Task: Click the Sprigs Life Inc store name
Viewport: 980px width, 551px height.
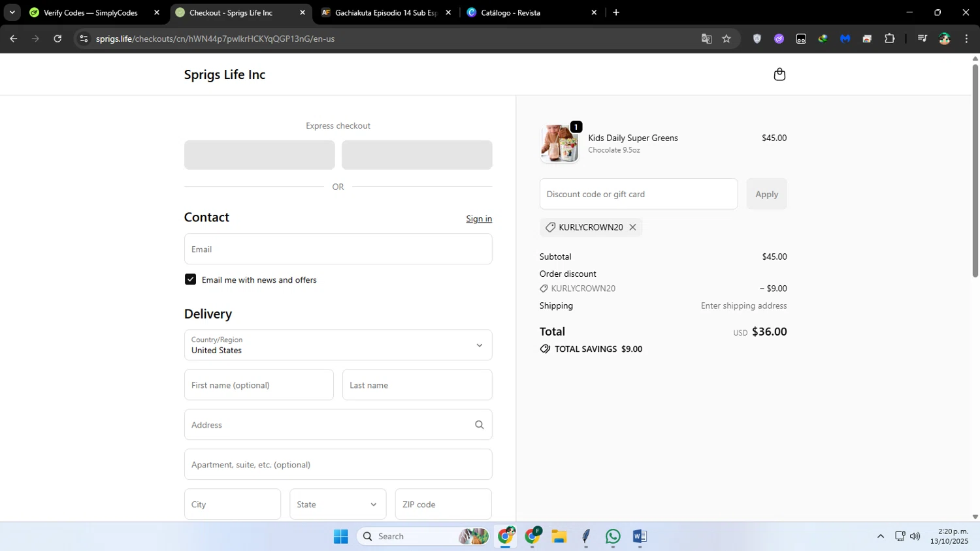Action: (x=225, y=74)
